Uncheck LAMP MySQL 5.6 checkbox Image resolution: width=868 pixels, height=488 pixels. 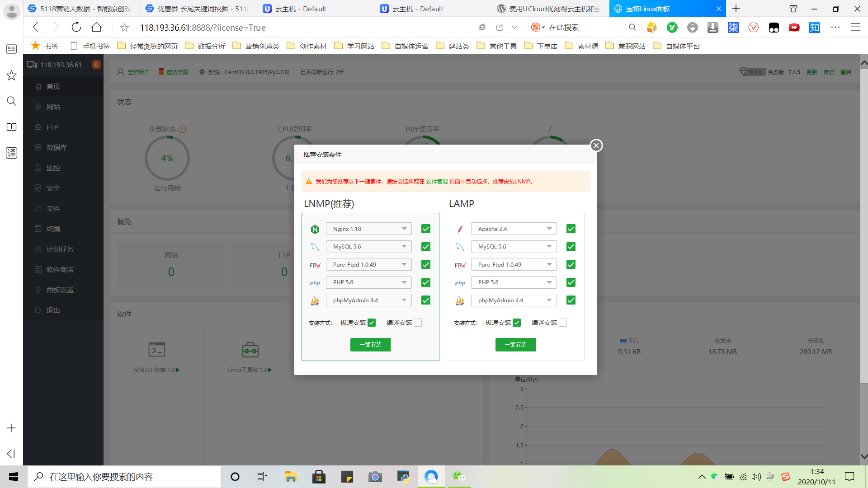click(x=571, y=247)
